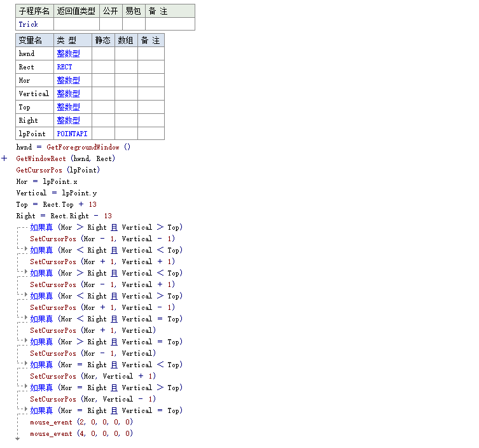This screenshot has height=448, width=479.
Task: Expand the GetWindowRect line's plus marker
Action: click(x=4, y=158)
